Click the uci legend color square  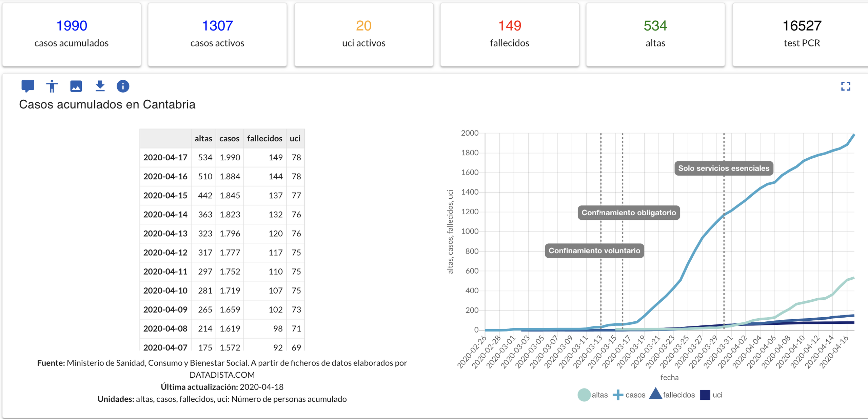coord(705,395)
